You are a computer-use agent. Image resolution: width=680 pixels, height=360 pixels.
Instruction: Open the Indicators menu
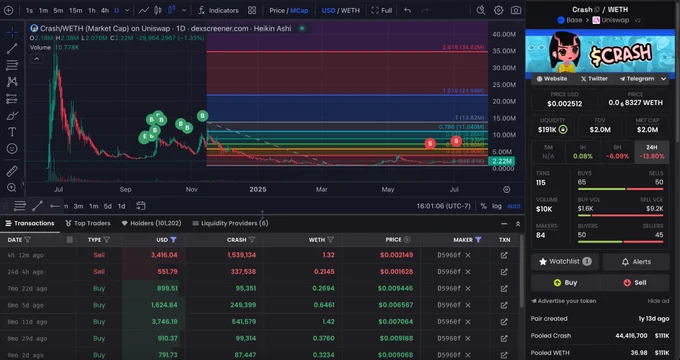[218, 10]
